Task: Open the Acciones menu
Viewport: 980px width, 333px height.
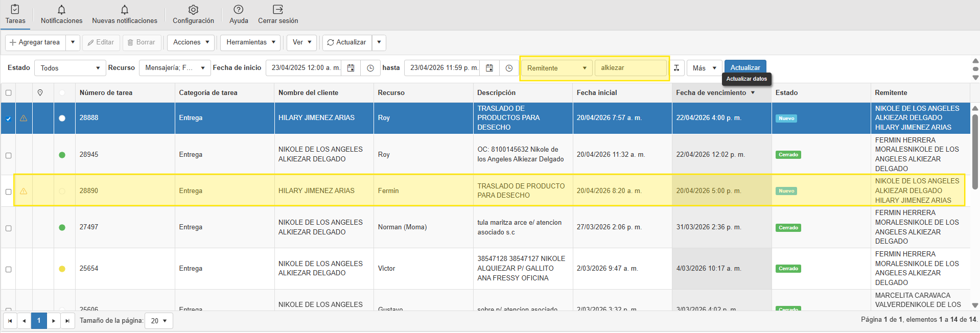Action: [x=191, y=42]
